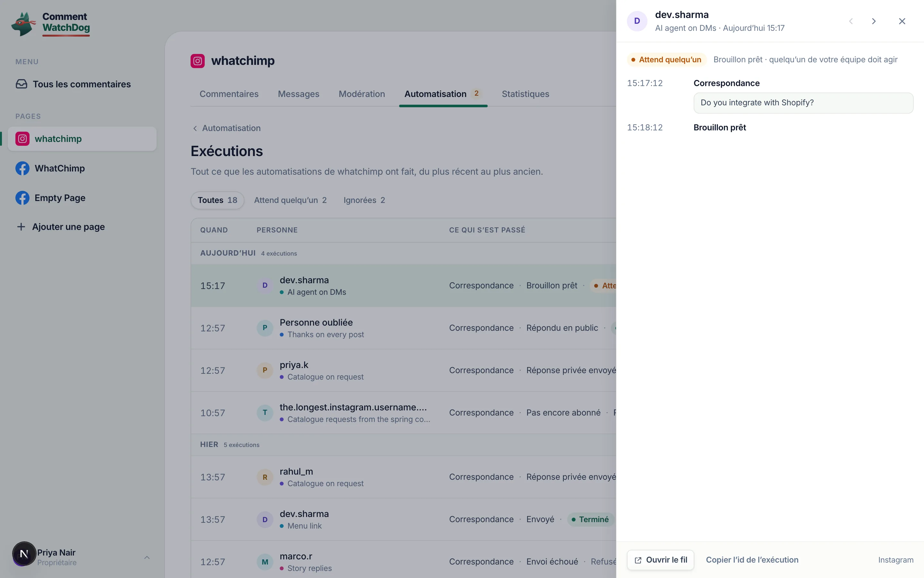Filter by Ignorées 2
This screenshot has height=578, width=924.
point(364,200)
